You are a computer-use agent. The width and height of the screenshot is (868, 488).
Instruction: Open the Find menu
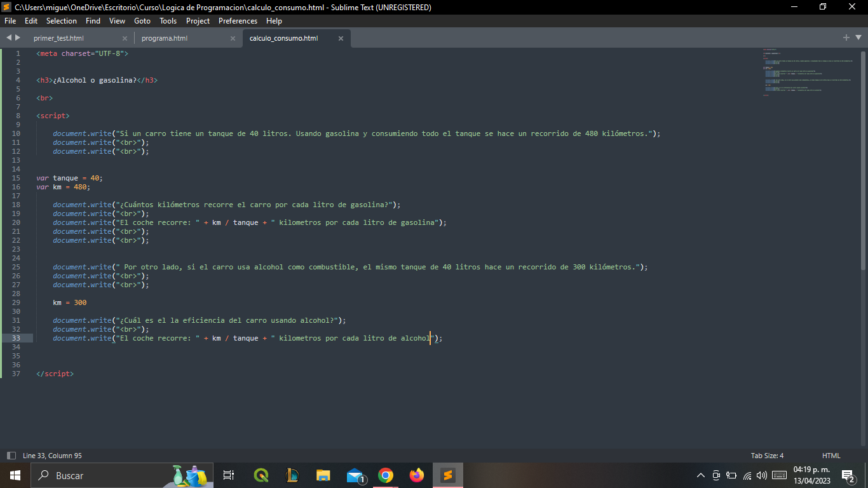coord(93,21)
